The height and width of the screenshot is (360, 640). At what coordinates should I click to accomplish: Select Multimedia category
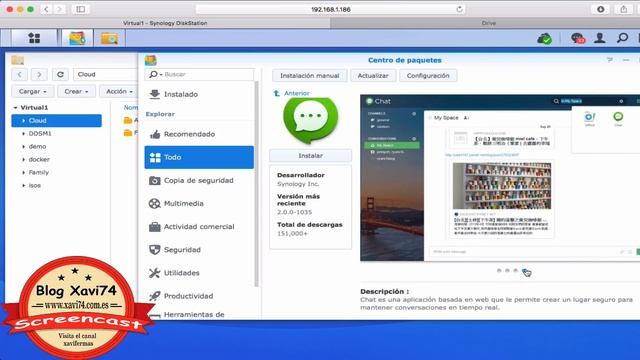[x=199, y=203]
